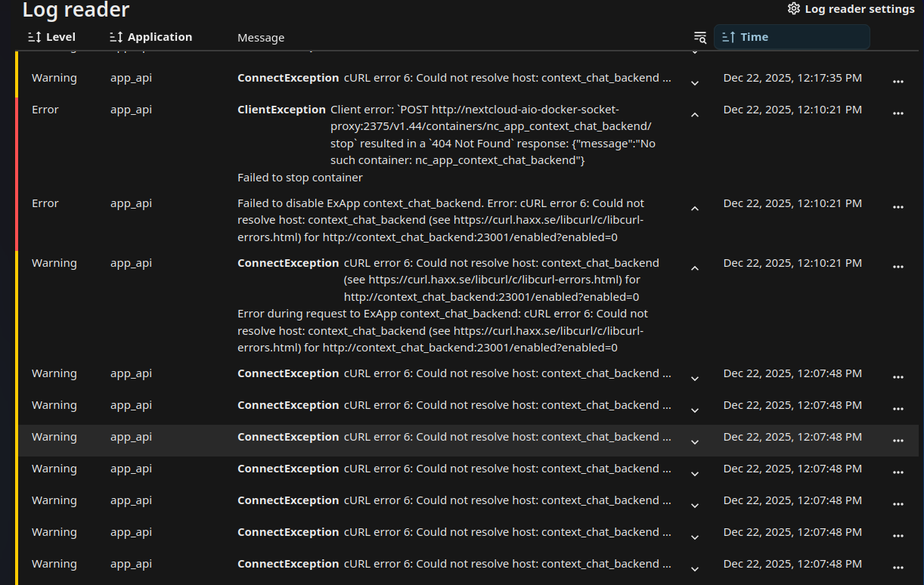Open three-dot menu of the highlighted warning row
Image resolution: width=924 pixels, height=585 pixels.
(x=898, y=441)
